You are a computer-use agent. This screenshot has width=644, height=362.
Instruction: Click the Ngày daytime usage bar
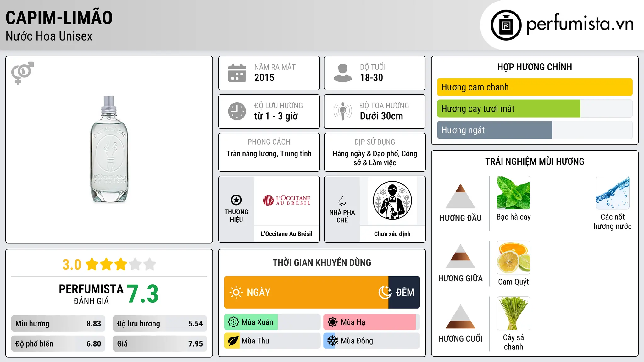pos(306,292)
